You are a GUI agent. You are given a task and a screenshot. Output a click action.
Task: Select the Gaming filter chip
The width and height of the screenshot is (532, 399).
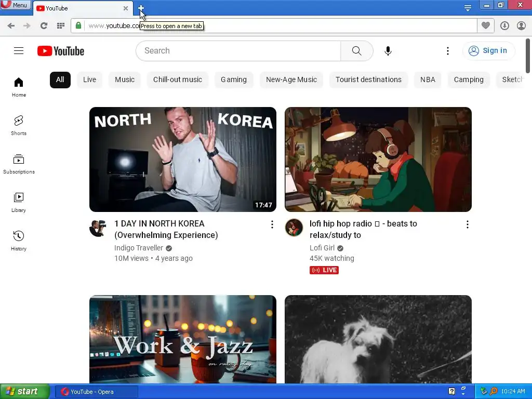[234, 79]
